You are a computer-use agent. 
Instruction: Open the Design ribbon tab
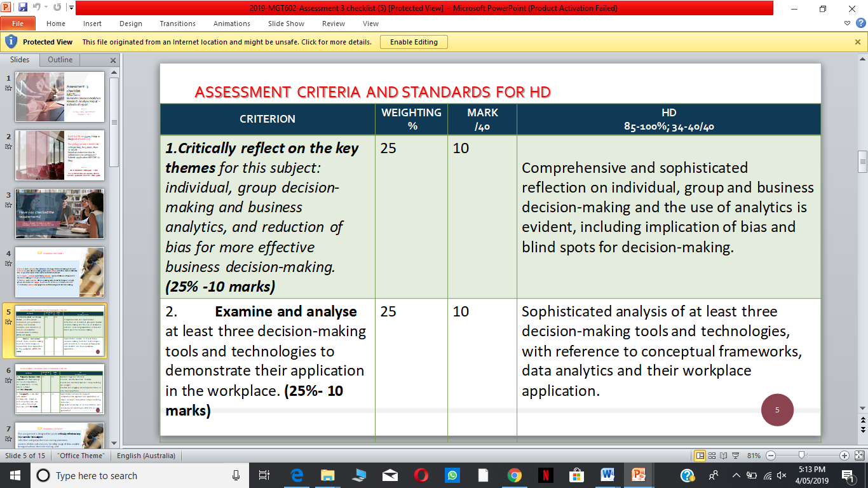tap(131, 24)
